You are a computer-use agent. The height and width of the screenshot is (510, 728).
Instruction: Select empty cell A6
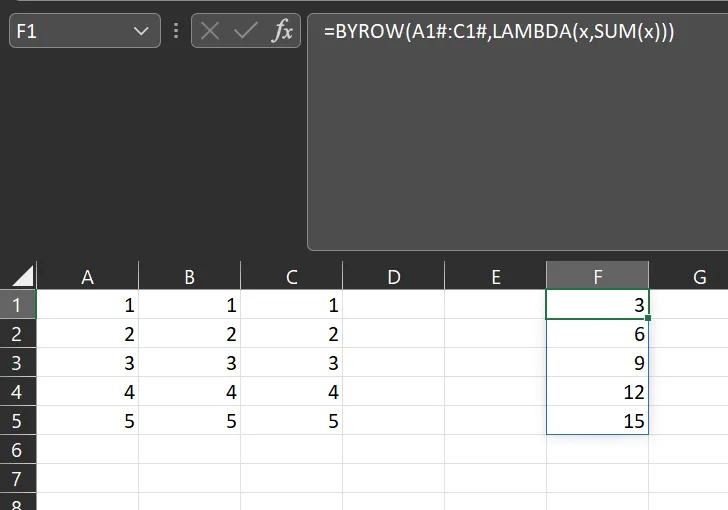coord(87,449)
